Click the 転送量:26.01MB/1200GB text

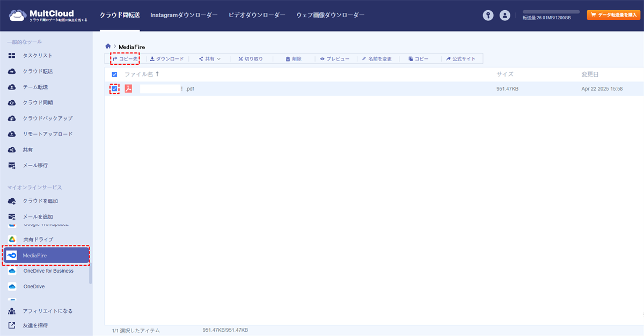coord(547,18)
